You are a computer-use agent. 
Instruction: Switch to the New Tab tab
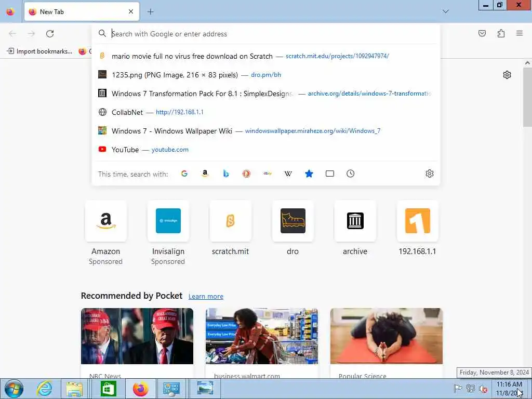[x=82, y=11]
